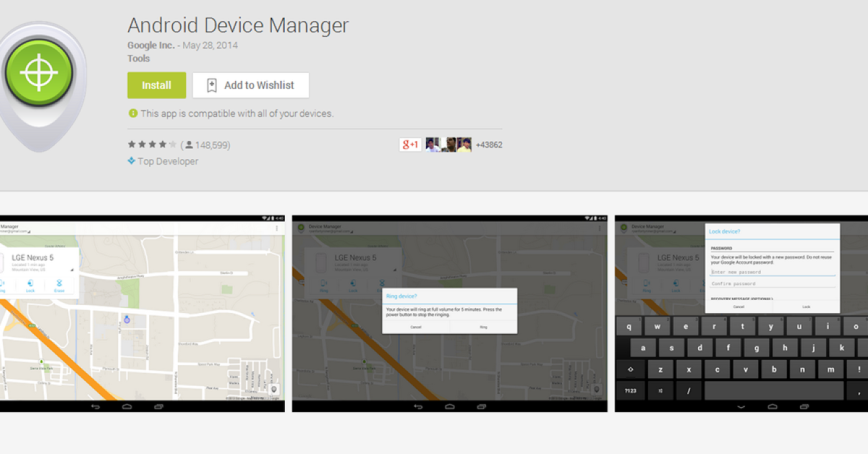Open the first map screenshot thumbnail
868x454 pixels.
point(142,313)
